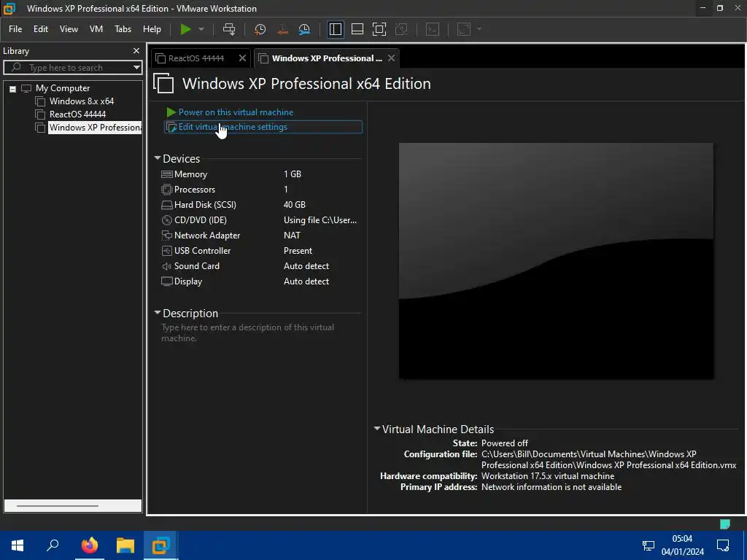Open the snapshot manager toolbar icon
747x560 pixels.
click(x=304, y=29)
